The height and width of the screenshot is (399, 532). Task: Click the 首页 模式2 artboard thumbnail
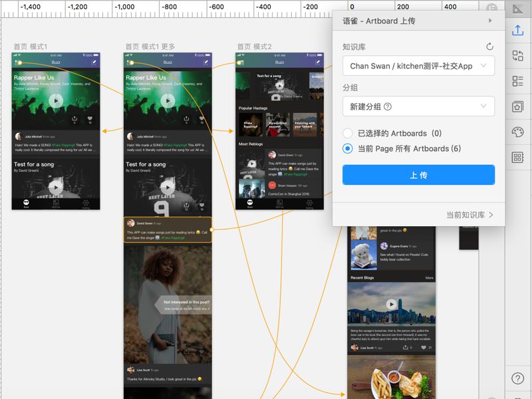point(278,133)
